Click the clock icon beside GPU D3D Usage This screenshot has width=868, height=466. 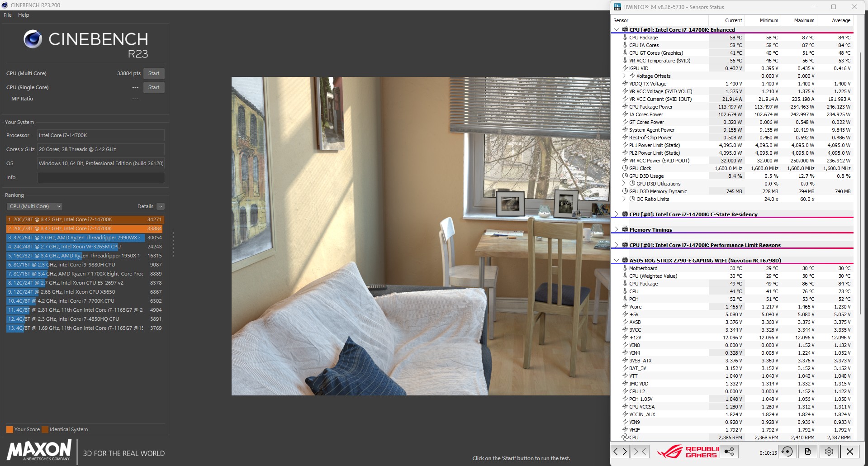pyautogui.click(x=625, y=176)
